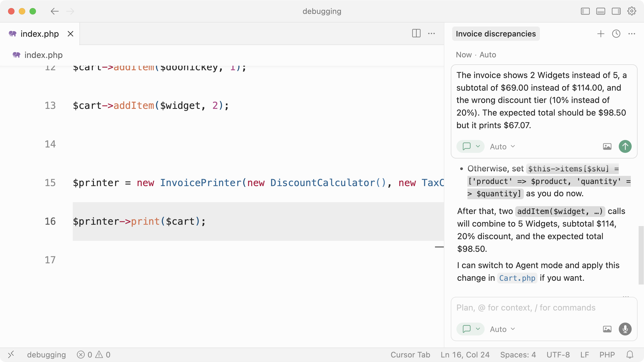Attach image in bottom chat input
This screenshot has height=362, width=644.
point(607,329)
